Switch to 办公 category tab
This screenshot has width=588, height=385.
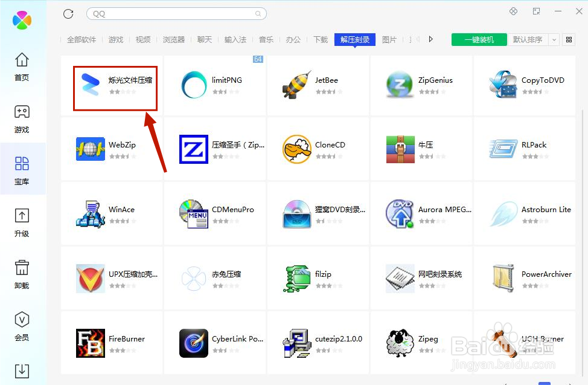point(293,39)
